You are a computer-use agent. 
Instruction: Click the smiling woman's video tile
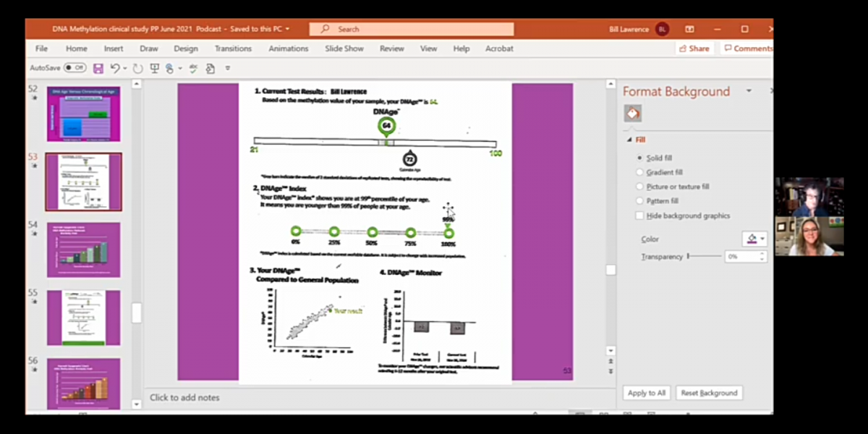[809, 237]
